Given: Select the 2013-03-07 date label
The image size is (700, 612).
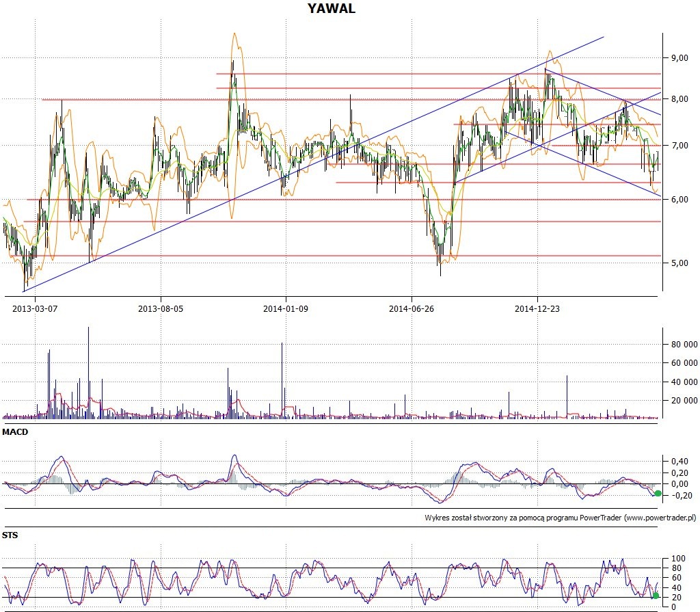Looking at the screenshot, I should click(x=35, y=308).
